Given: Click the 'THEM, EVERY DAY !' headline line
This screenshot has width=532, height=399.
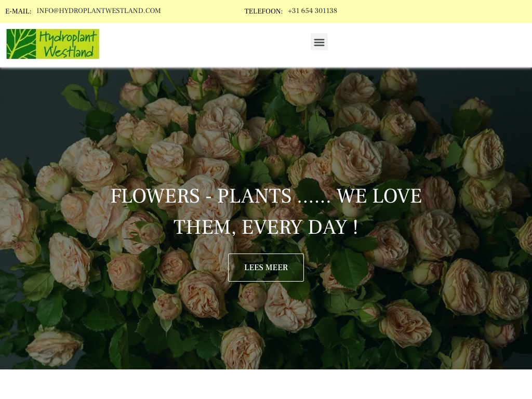Looking at the screenshot, I should 265,227.
